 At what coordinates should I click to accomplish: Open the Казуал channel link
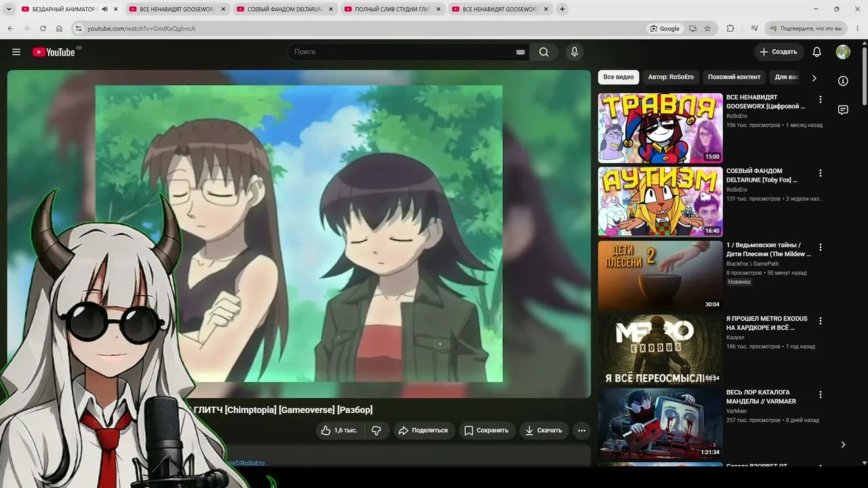click(735, 337)
